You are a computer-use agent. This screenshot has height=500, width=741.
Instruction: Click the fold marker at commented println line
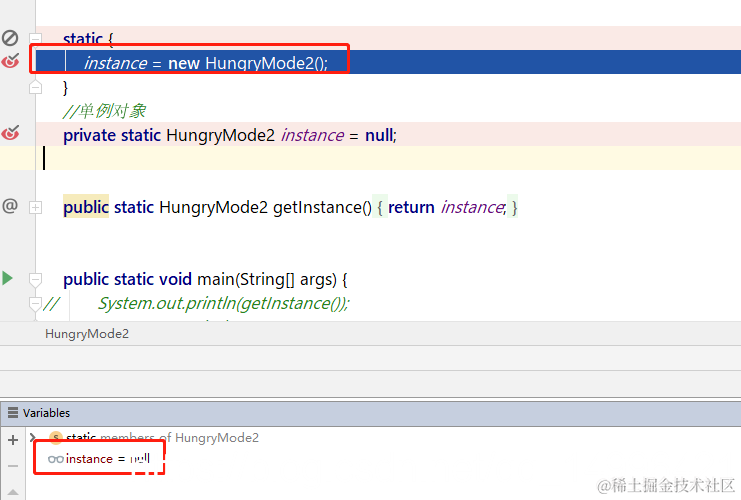tap(35, 304)
